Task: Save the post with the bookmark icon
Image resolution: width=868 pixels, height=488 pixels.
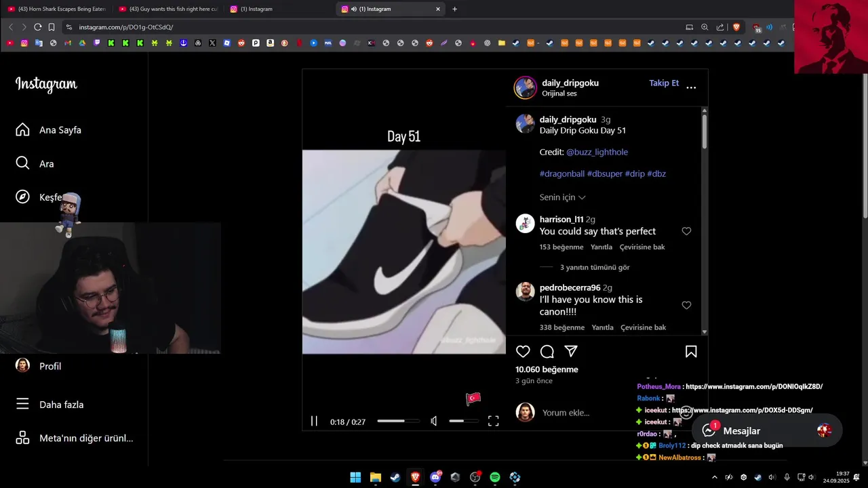Action: [x=691, y=351]
